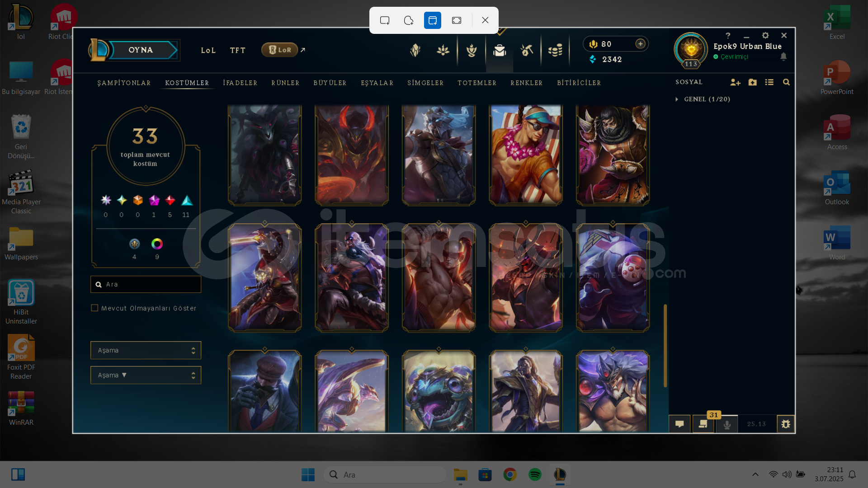Open the BÜYÜLER tab

click(330, 83)
